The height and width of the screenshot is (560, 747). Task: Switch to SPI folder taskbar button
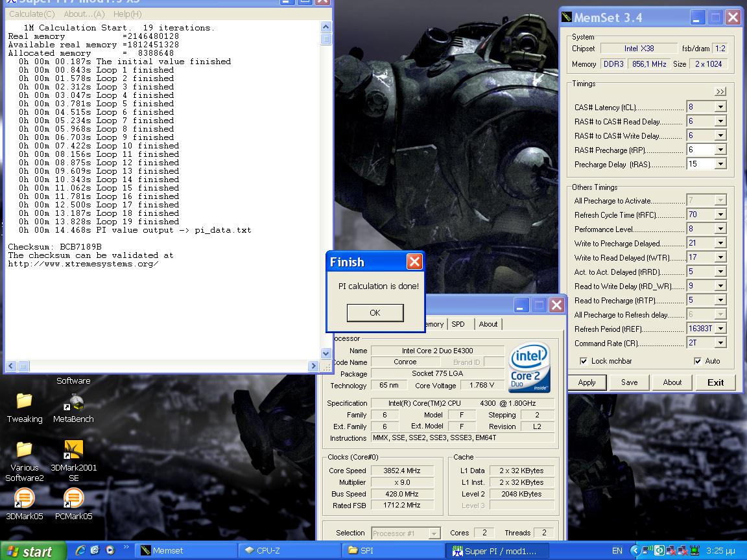(392, 550)
